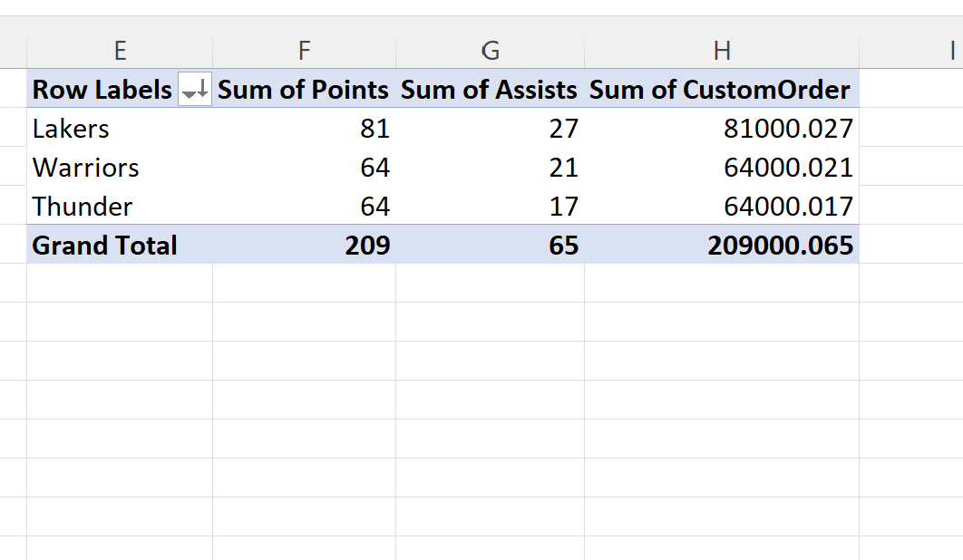Screen dimensions: 963x560
Task: Click the Sum of CustomOrder header cell
Action: 721,91
